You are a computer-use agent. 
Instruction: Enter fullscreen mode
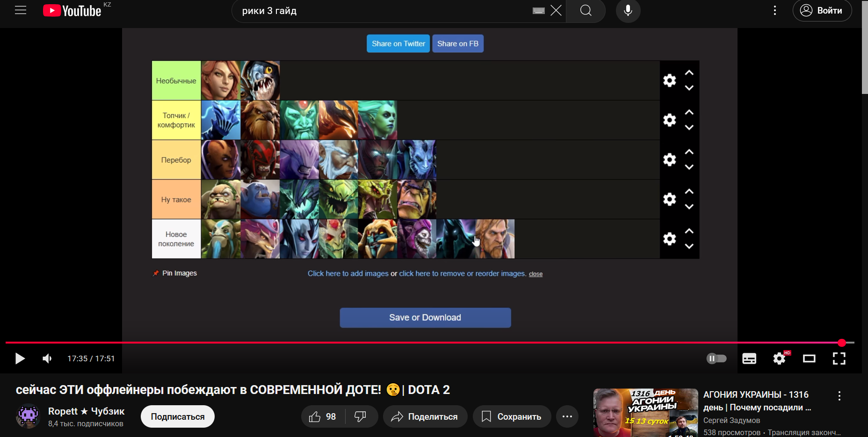coord(839,358)
